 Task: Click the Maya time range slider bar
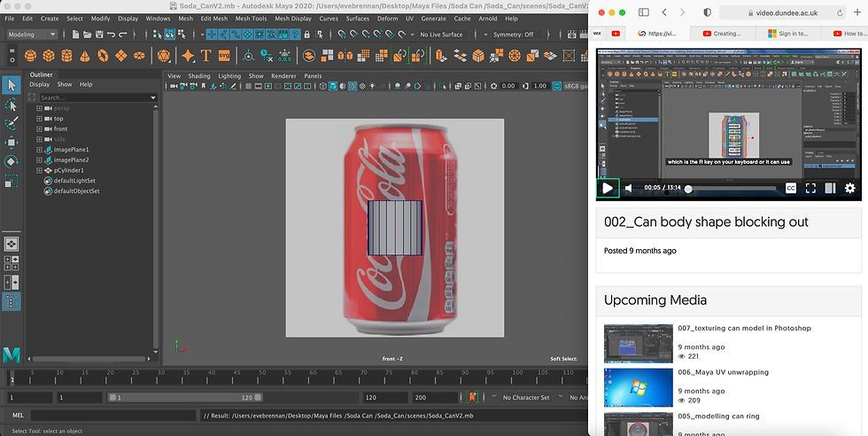point(185,397)
